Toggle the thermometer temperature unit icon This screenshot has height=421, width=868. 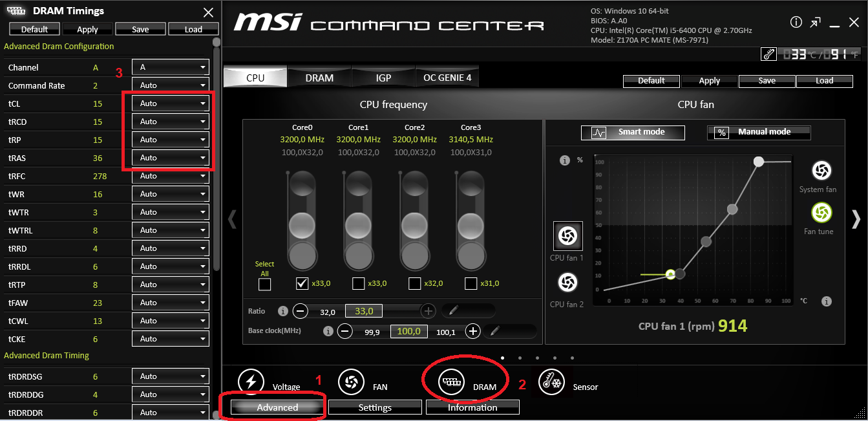[769, 55]
